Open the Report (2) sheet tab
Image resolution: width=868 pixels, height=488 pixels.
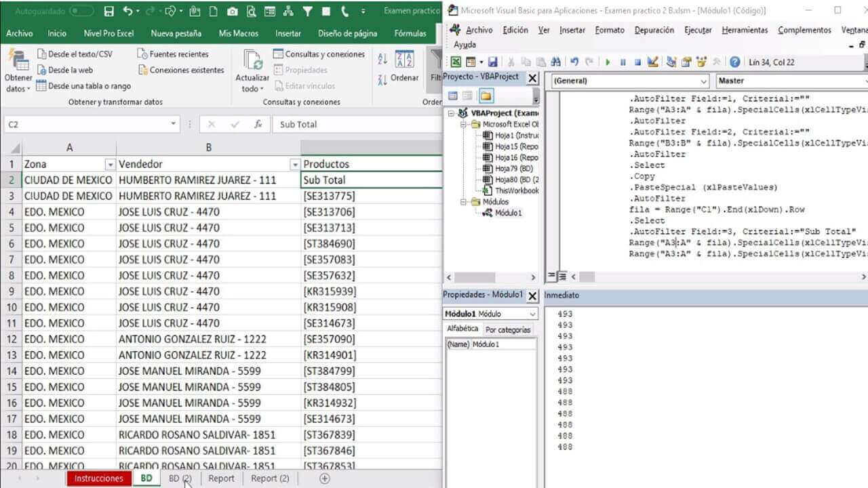(270, 478)
